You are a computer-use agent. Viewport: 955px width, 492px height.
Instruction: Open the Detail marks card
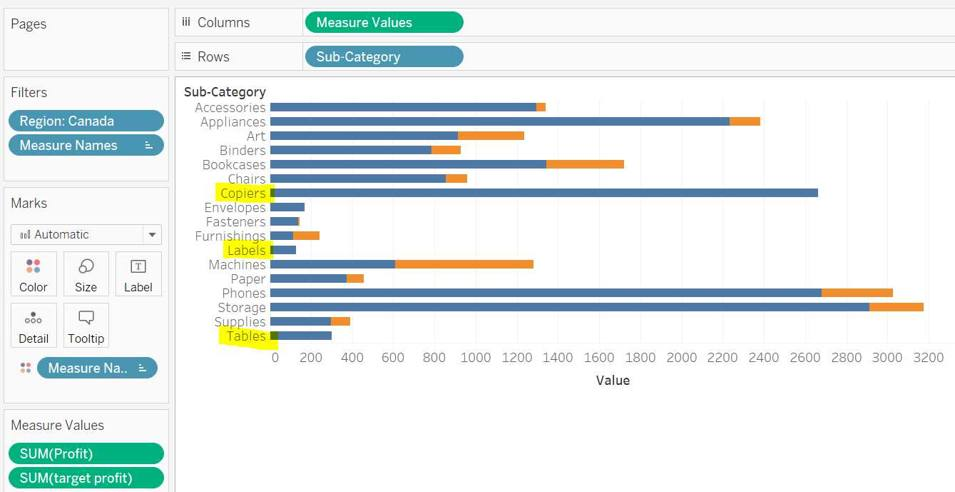(33, 319)
